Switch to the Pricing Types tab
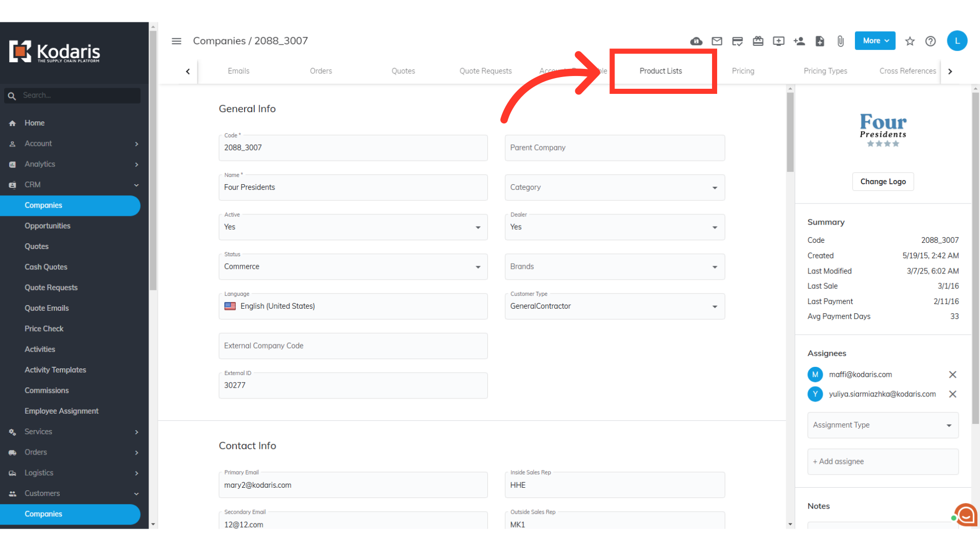Image resolution: width=980 pixels, height=551 pixels. [x=825, y=71]
